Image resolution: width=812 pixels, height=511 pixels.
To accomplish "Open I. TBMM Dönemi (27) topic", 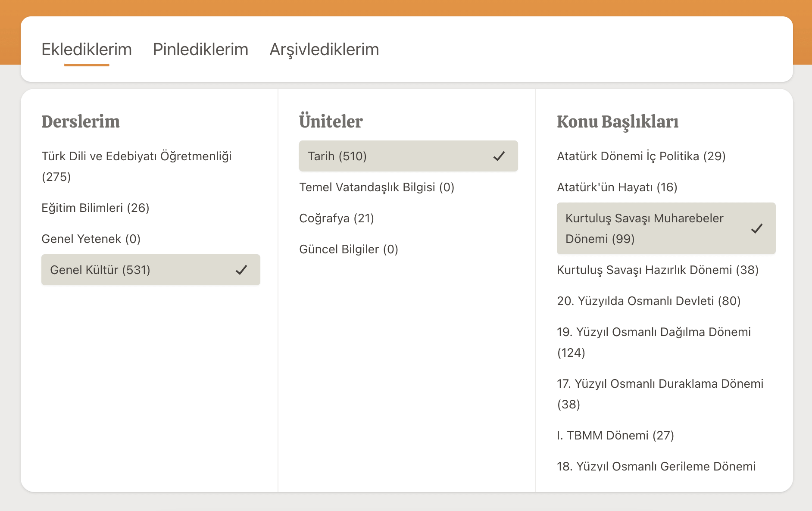I will 615,435.
